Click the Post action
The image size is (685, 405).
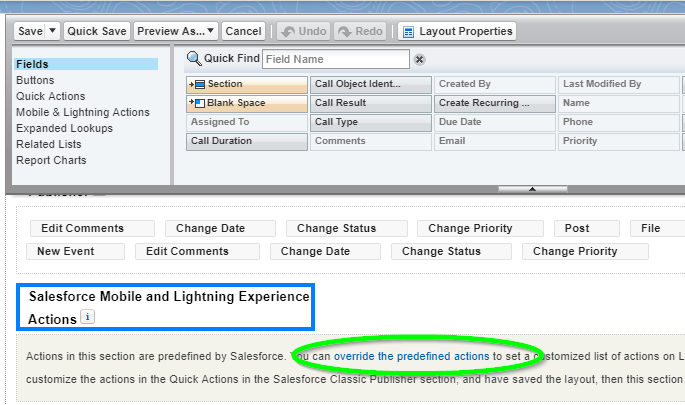click(x=587, y=228)
